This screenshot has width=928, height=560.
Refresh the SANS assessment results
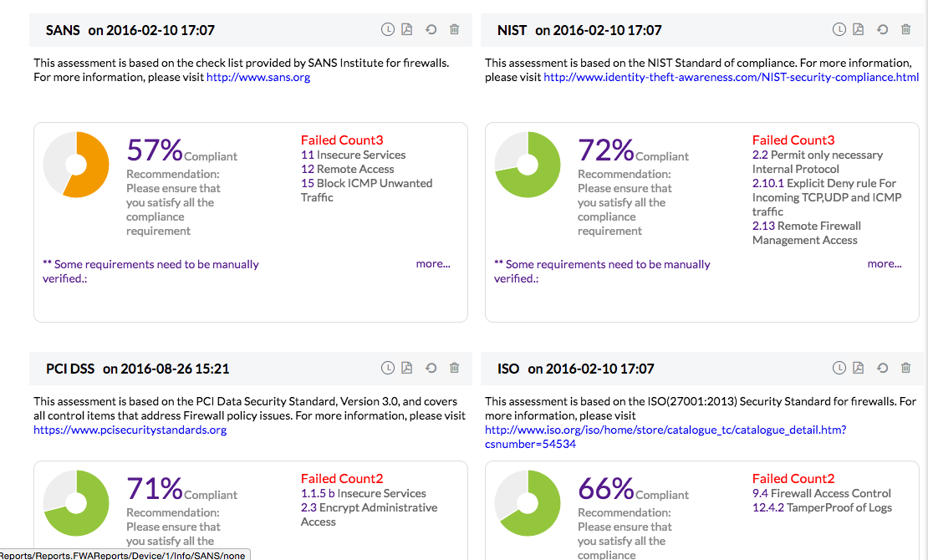point(431,28)
